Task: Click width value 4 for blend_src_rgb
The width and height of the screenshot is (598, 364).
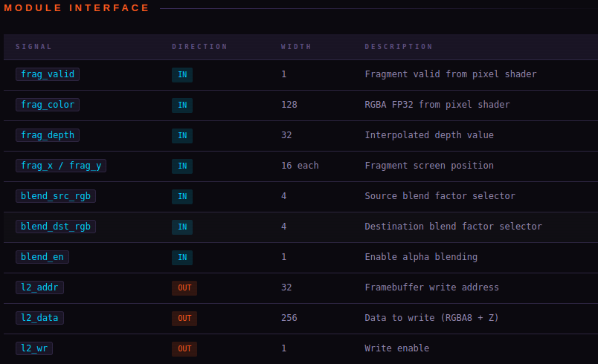Action: coord(283,196)
